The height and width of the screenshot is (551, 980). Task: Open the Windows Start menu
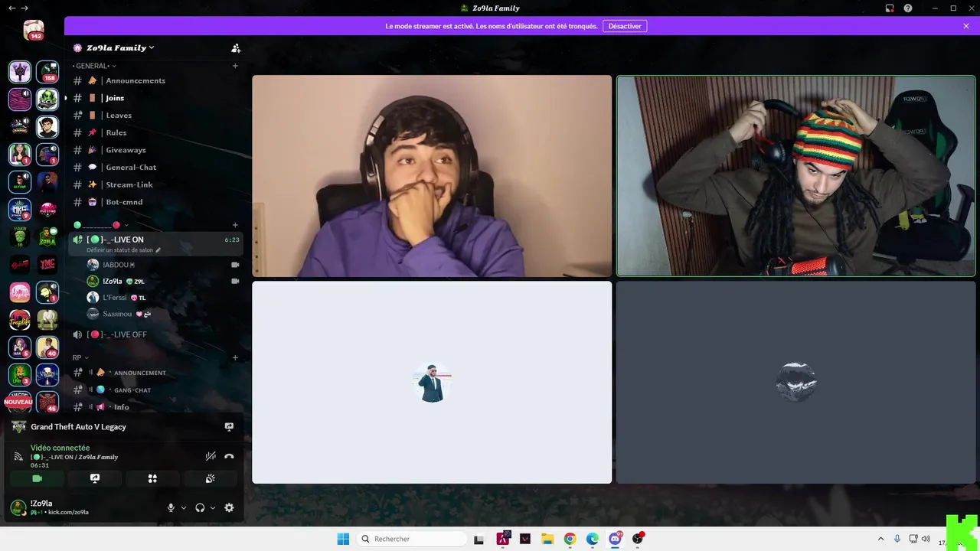[x=343, y=539]
